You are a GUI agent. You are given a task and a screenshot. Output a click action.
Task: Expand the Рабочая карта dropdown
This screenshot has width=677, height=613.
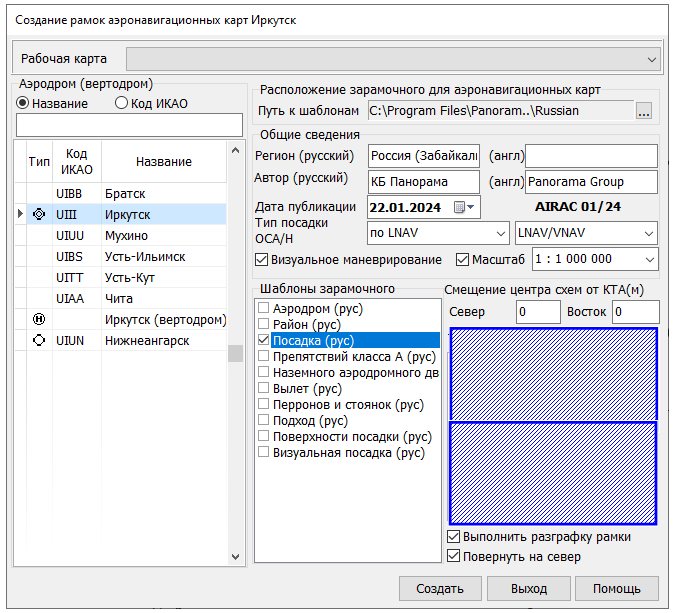[652, 59]
